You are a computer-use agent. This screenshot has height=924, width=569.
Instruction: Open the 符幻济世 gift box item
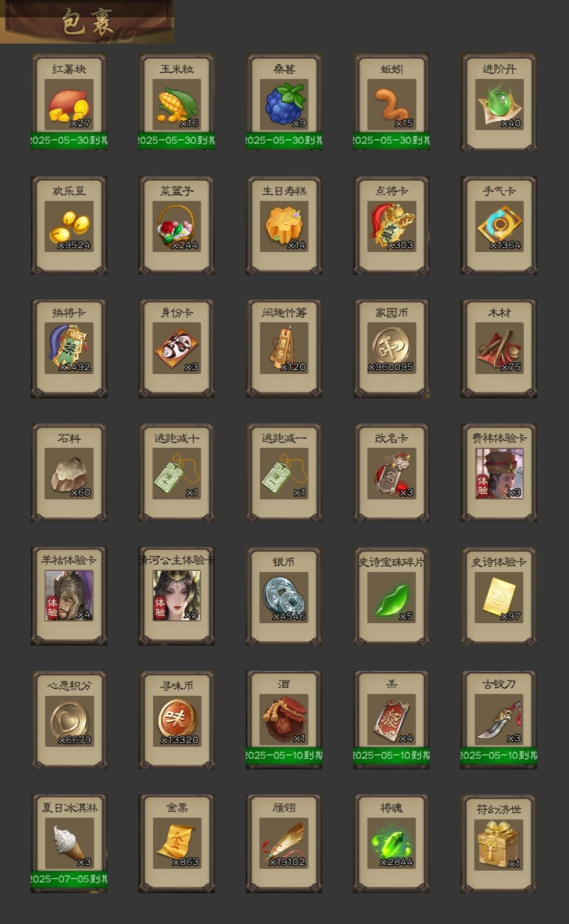tap(499, 843)
